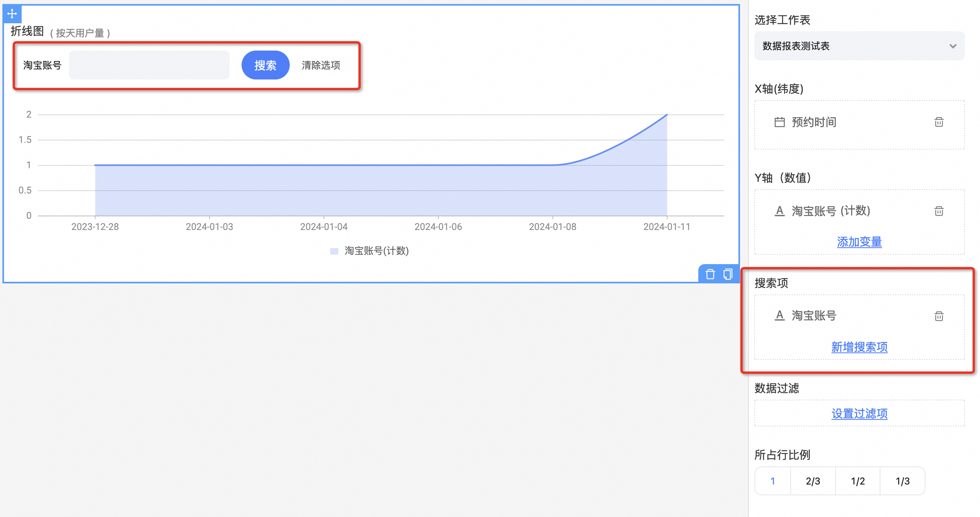This screenshot has width=980, height=517.
Task: Delete the line chart widget
Action: point(710,274)
